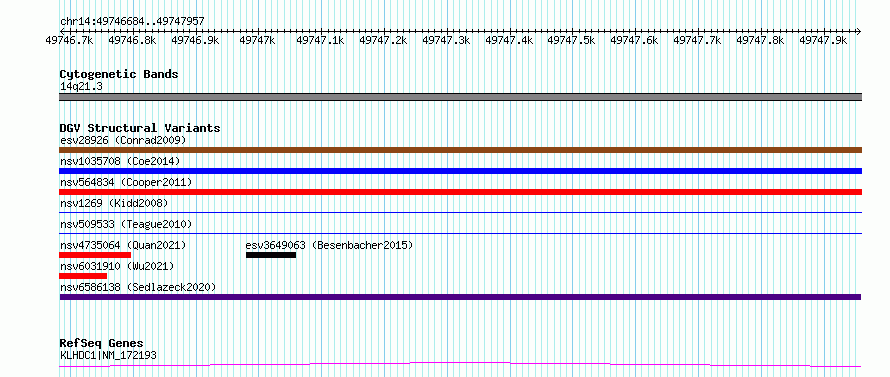This screenshot has height=377, width=890.
Task: Select the thin blue nsv1269 variant line
Action: [460, 212]
